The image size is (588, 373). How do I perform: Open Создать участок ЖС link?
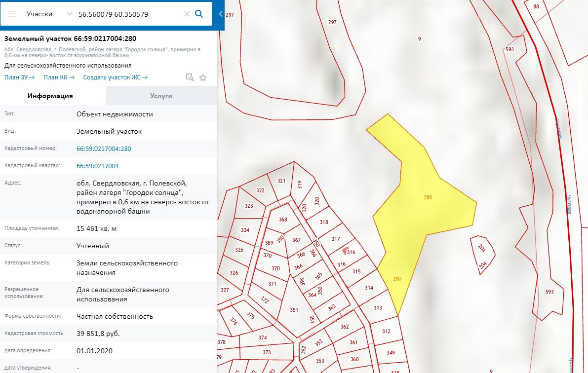(x=116, y=77)
